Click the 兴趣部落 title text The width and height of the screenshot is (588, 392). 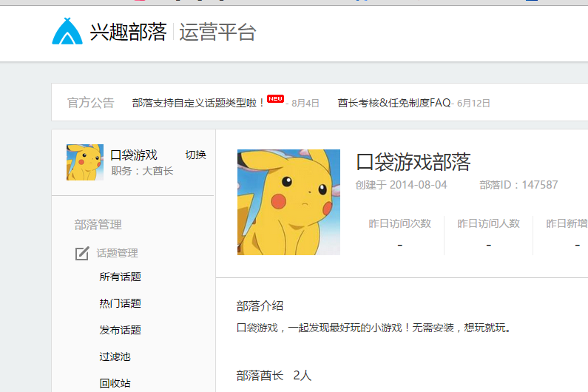pos(128,32)
